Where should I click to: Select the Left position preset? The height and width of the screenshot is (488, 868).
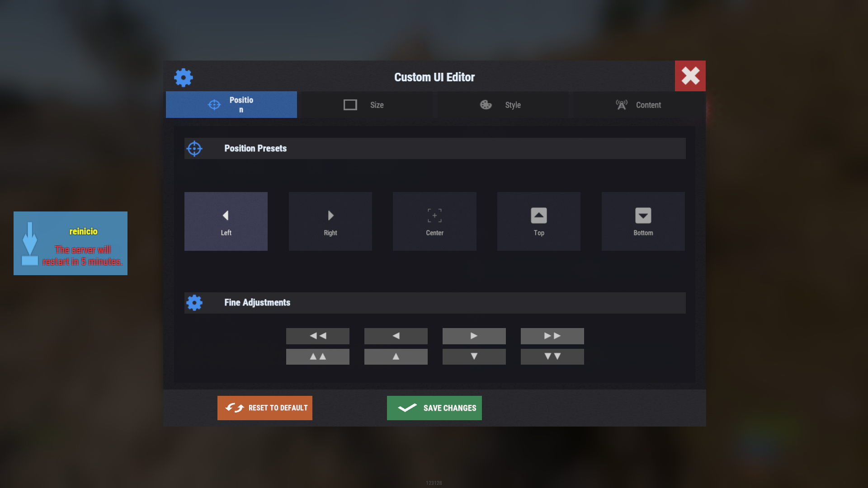tap(226, 221)
